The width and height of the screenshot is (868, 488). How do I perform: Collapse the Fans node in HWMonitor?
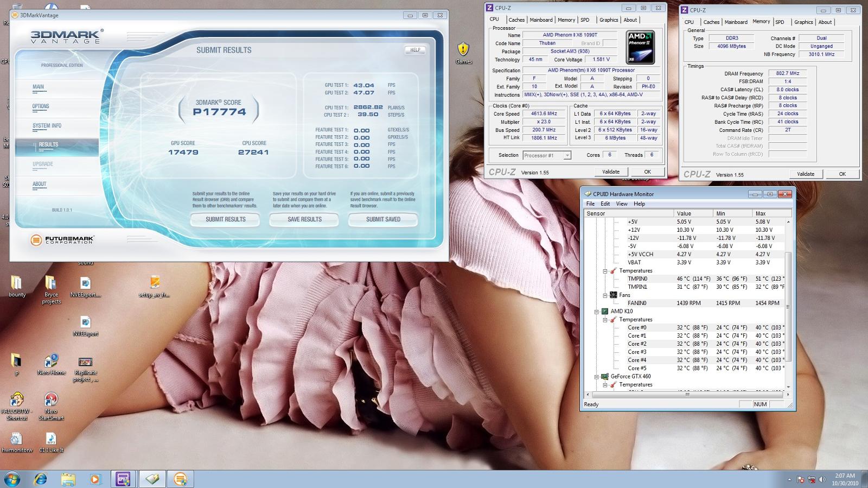[605, 295]
